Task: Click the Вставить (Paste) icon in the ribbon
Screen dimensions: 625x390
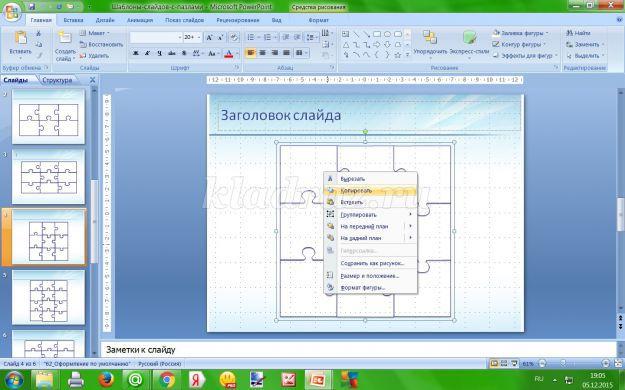Action: 20,39
